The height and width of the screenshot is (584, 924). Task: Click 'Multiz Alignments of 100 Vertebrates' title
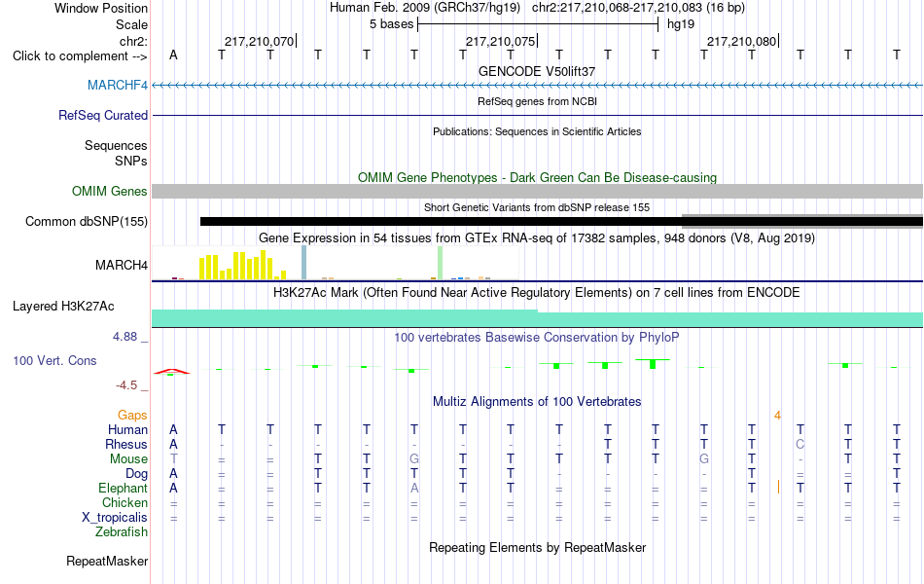(537, 402)
